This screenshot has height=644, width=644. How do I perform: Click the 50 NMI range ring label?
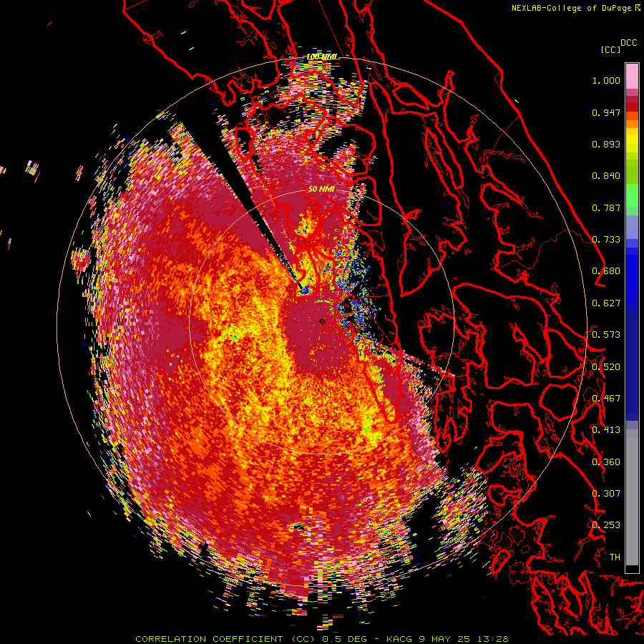(321, 190)
